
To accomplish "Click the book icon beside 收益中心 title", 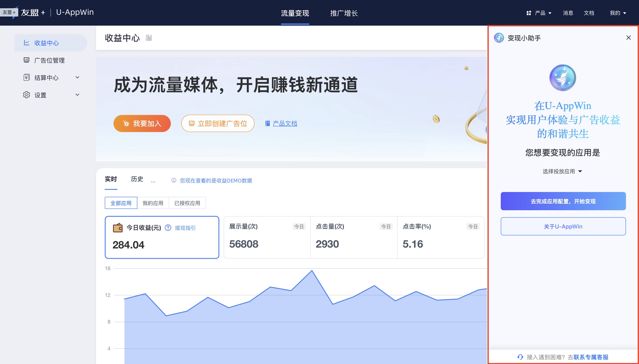I will [x=149, y=38].
